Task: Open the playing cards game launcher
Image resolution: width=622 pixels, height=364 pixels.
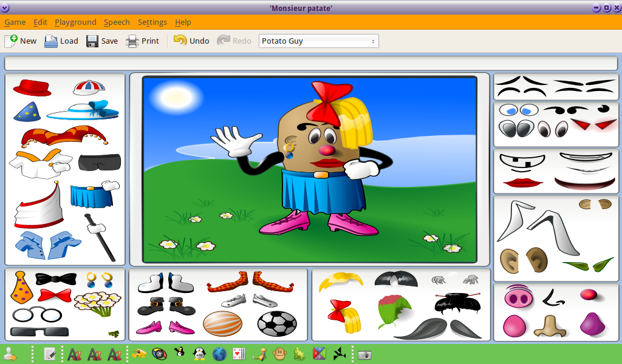Action: [x=239, y=354]
